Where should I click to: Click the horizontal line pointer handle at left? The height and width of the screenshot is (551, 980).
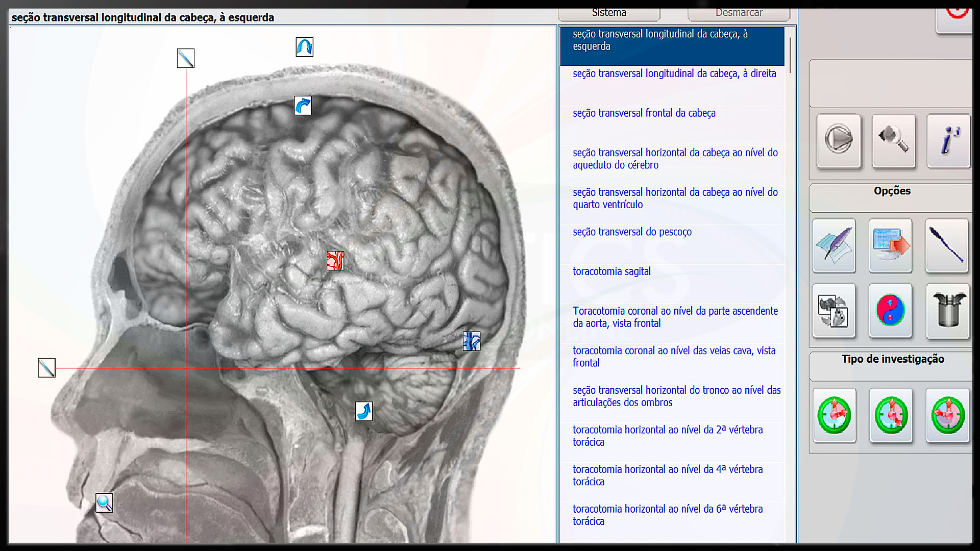click(46, 368)
